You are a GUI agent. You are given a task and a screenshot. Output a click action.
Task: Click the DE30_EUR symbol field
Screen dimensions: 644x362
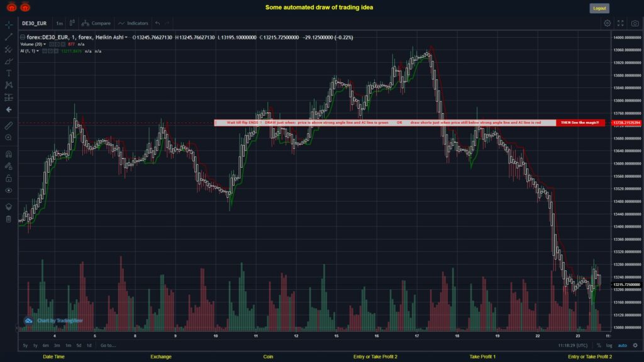click(35, 23)
